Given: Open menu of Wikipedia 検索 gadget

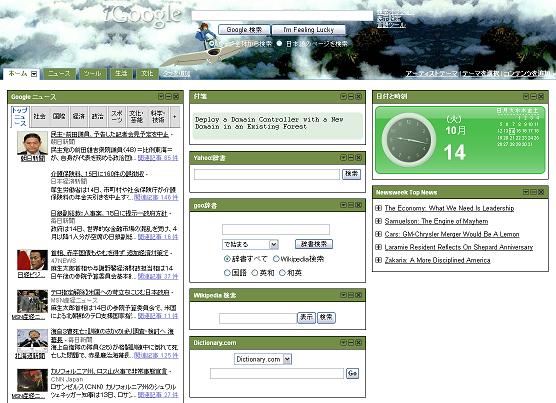Looking at the screenshot, I should 343,295.
